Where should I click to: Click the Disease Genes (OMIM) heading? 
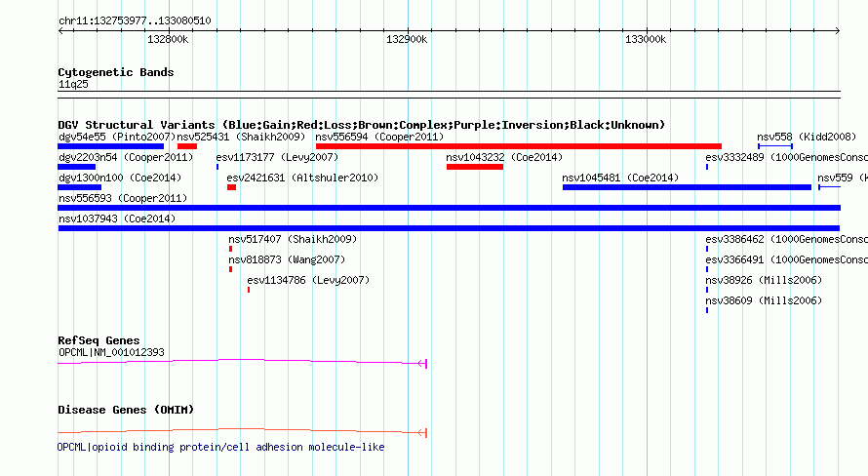(x=126, y=410)
